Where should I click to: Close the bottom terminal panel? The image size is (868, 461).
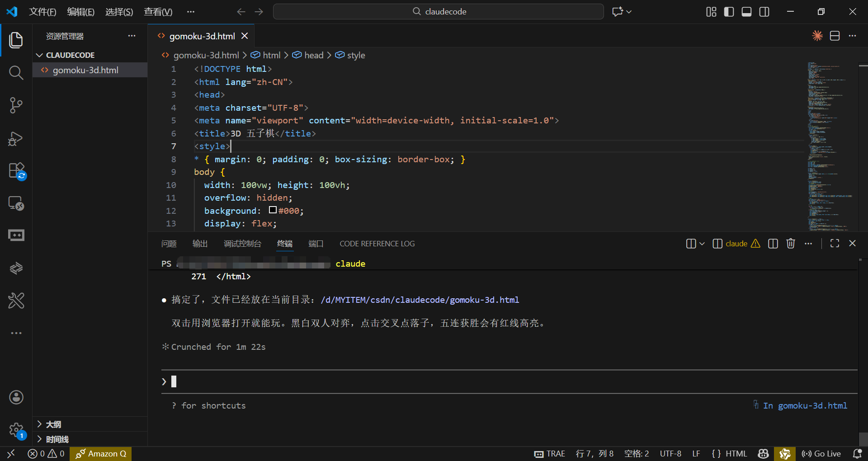[852, 244]
